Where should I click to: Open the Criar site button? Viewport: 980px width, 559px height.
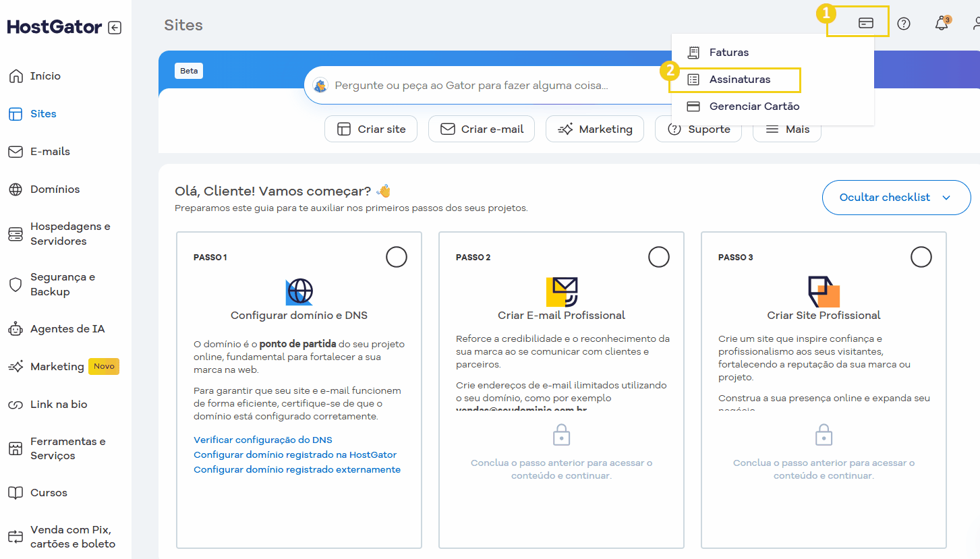371,129
